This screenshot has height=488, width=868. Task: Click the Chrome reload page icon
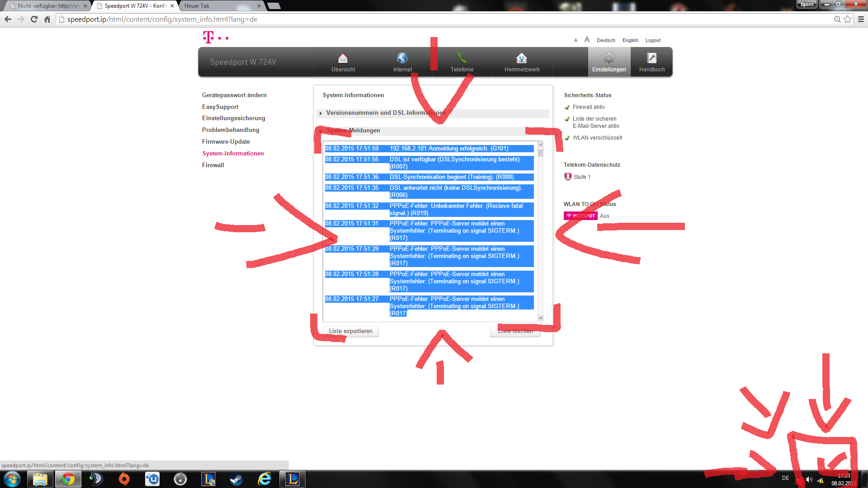click(x=34, y=19)
